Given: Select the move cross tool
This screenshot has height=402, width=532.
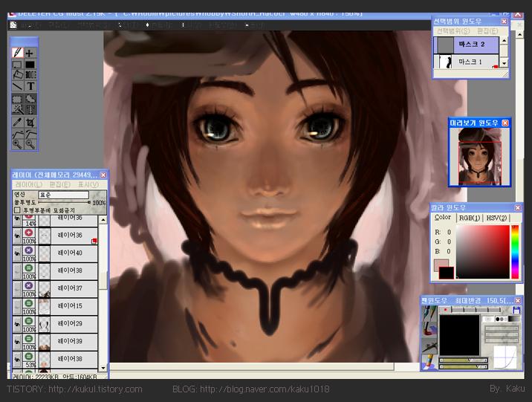Looking at the screenshot, I should point(30,53).
